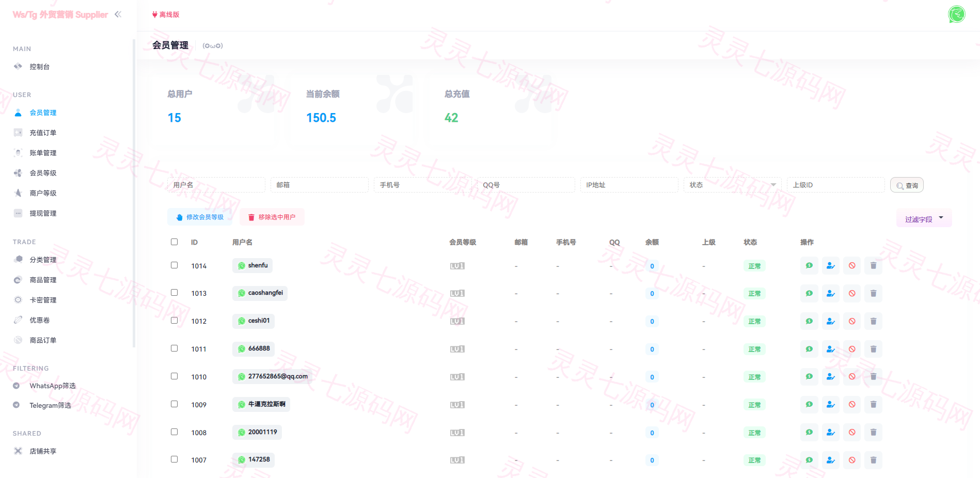
Task: Open Telegram筛选 in the sidebar
Action: pyautogui.click(x=50, y=405)
